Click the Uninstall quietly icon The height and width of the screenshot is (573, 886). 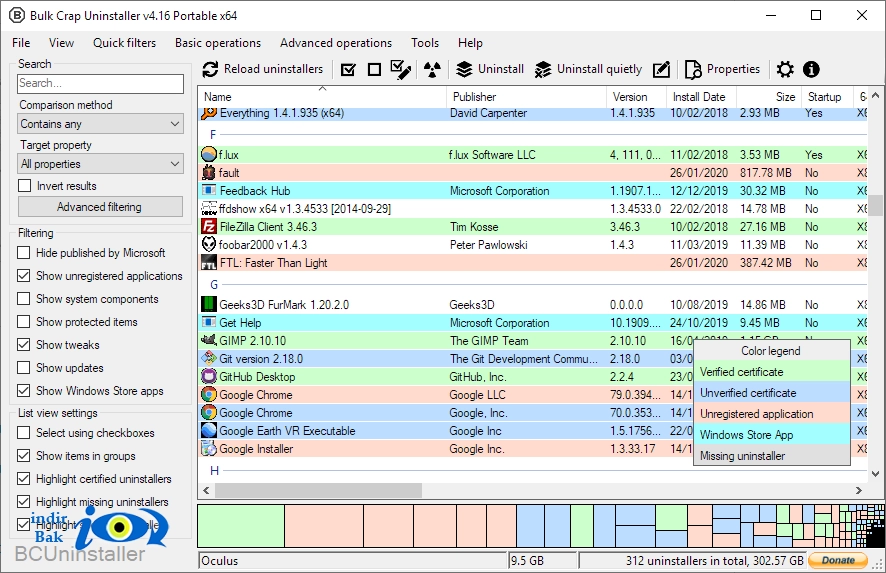pos(542,70)
